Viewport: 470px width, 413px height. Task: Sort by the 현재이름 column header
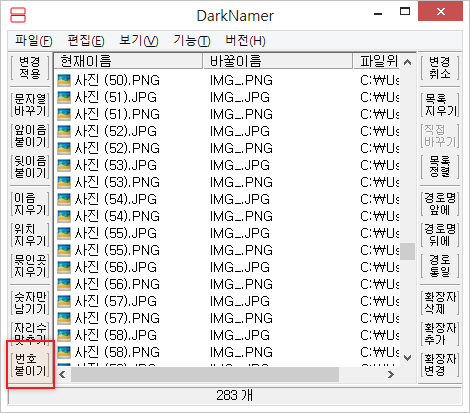[x=128, y=61]
